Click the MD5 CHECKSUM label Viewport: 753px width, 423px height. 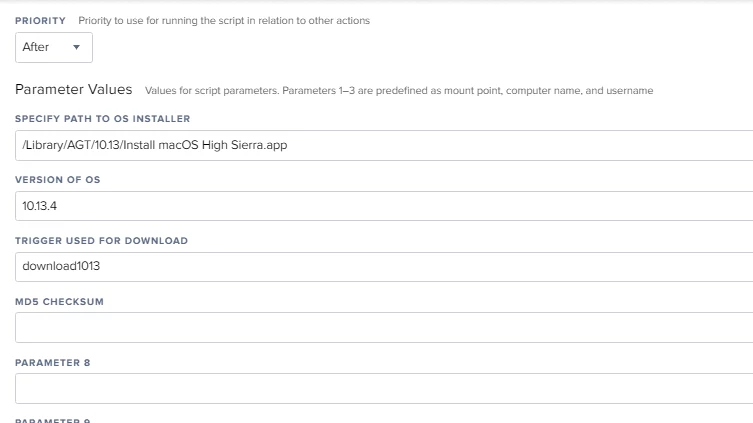pos(59,301)
